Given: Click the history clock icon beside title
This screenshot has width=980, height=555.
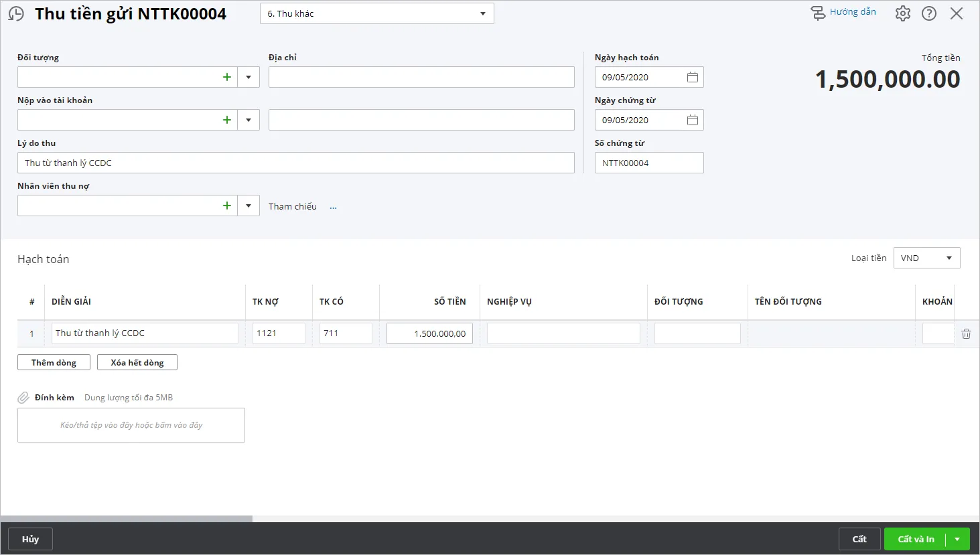Looking at the screenshot, I should [x=16, y=14].
